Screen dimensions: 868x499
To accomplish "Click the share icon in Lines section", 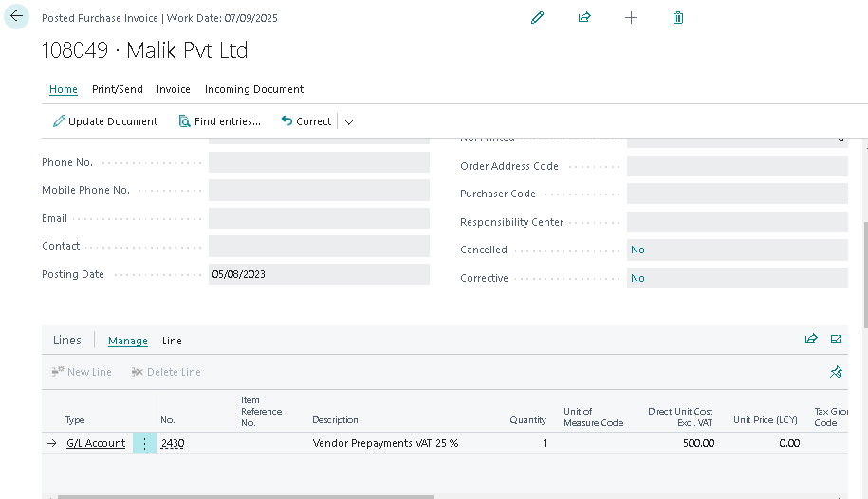I will coord(811,339).
